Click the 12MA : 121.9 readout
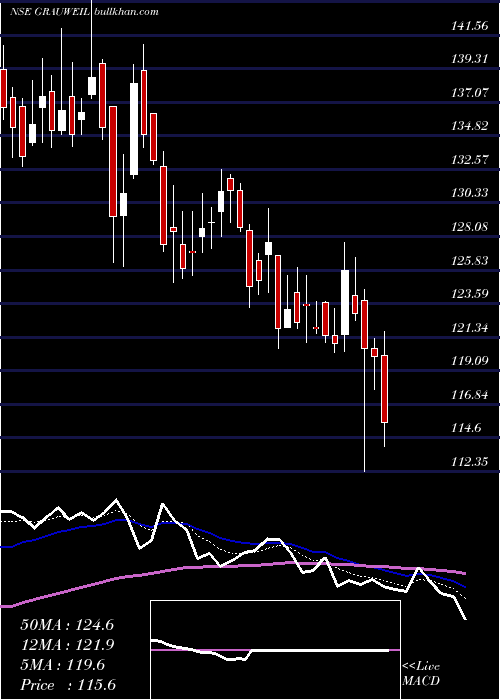 click(x=67, y=645)
